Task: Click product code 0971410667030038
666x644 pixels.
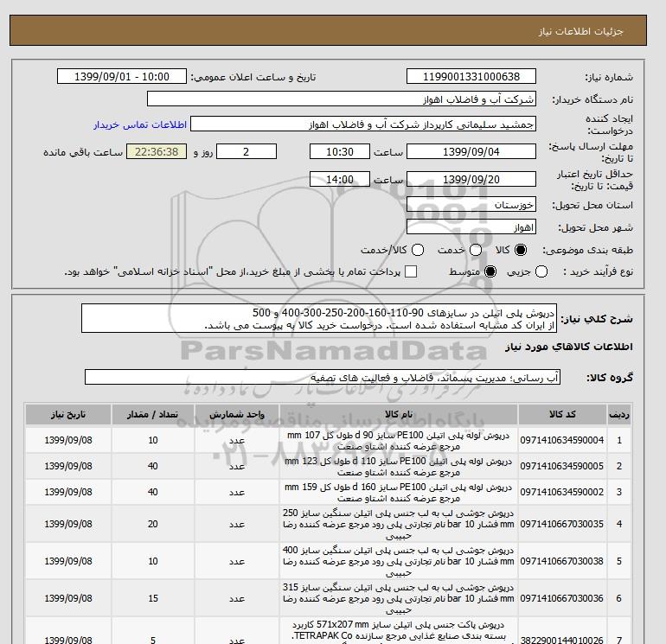Action: [562, 561]
